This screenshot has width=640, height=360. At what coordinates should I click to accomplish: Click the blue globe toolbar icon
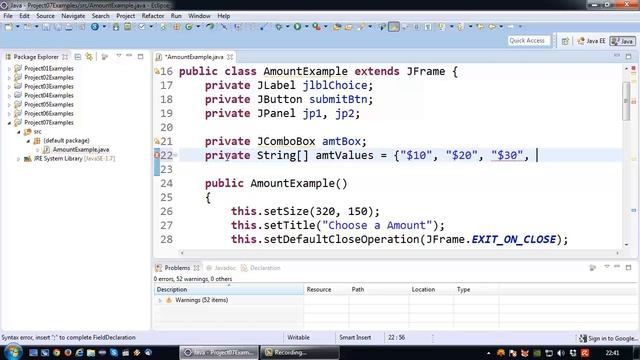[x=95, y=27]
